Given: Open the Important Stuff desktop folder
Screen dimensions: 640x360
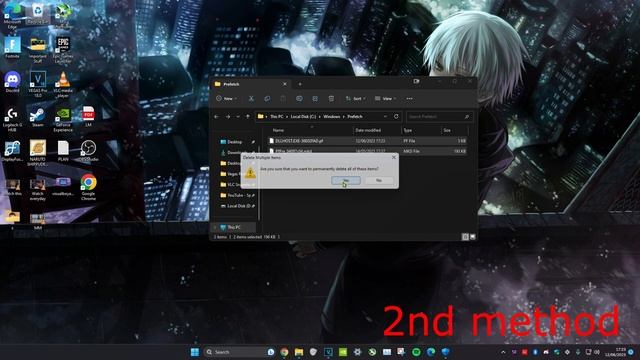Looking at the screenshot, I should pos(38,50).
